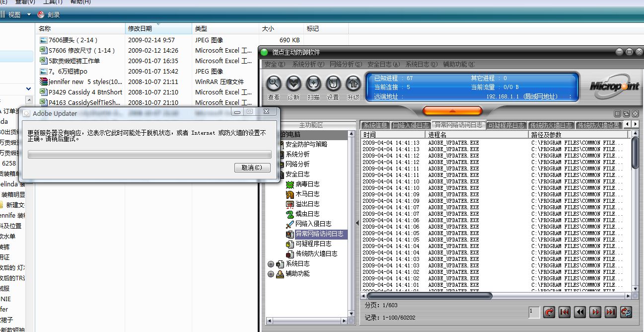
Task: Click the 升级 upgrade icon
Action: pos(353,83)
